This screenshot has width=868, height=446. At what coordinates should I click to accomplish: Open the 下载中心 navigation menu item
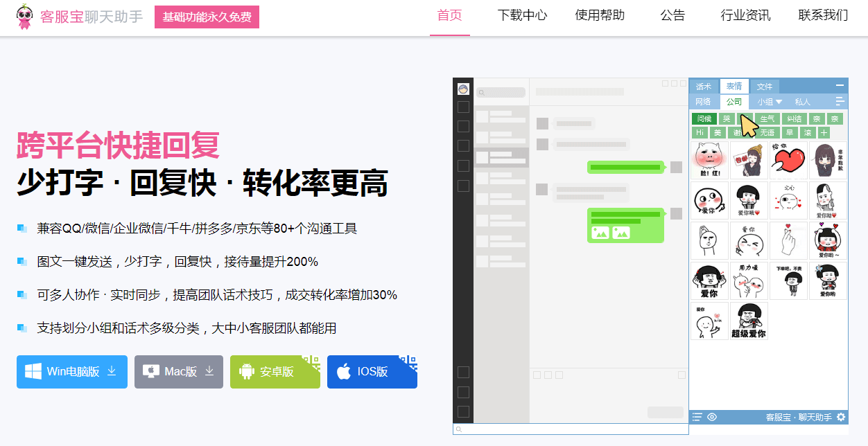(522, 15)
